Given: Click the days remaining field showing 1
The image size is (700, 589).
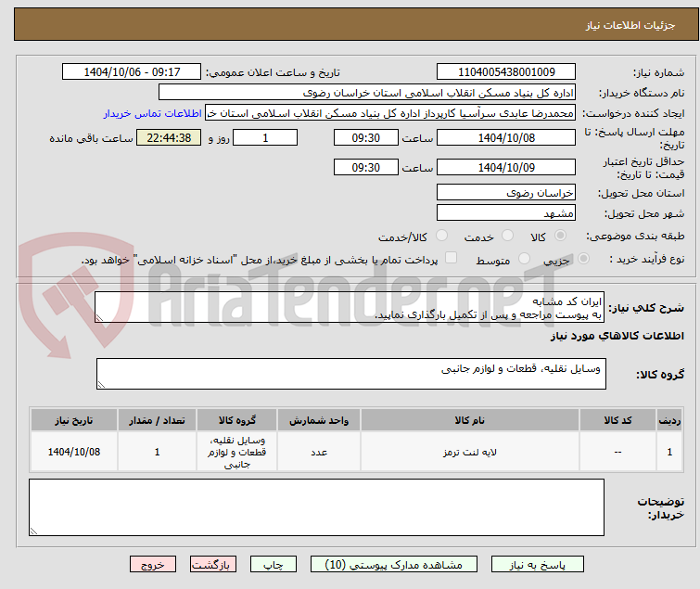Looking at the screenshot, I should pyautogui.click(x=265, y=137).
